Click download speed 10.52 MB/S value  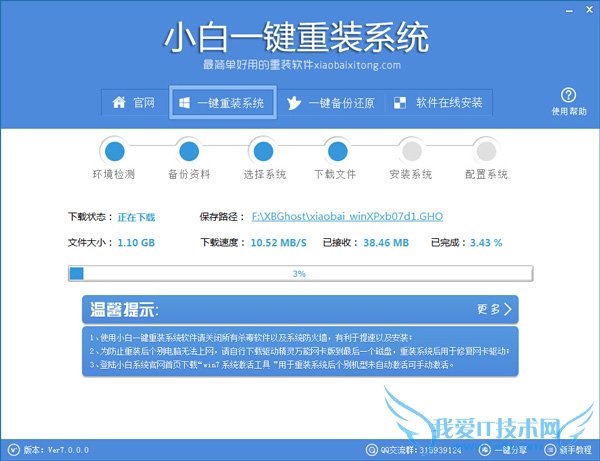[279, 243]
